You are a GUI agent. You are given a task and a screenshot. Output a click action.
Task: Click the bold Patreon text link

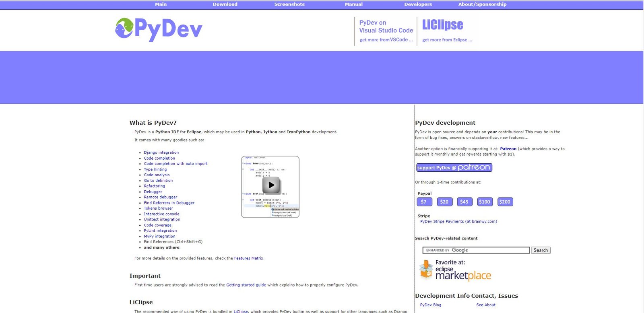508,149
